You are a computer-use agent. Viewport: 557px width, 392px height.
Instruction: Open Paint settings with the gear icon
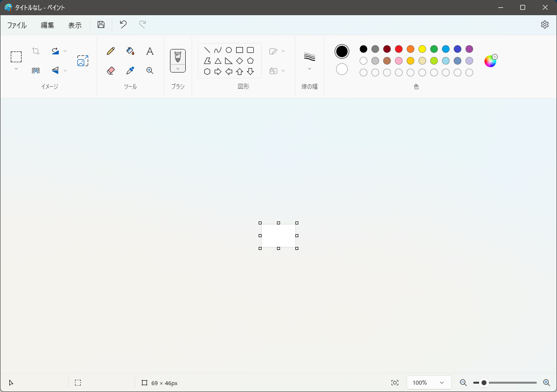(545, 24)
